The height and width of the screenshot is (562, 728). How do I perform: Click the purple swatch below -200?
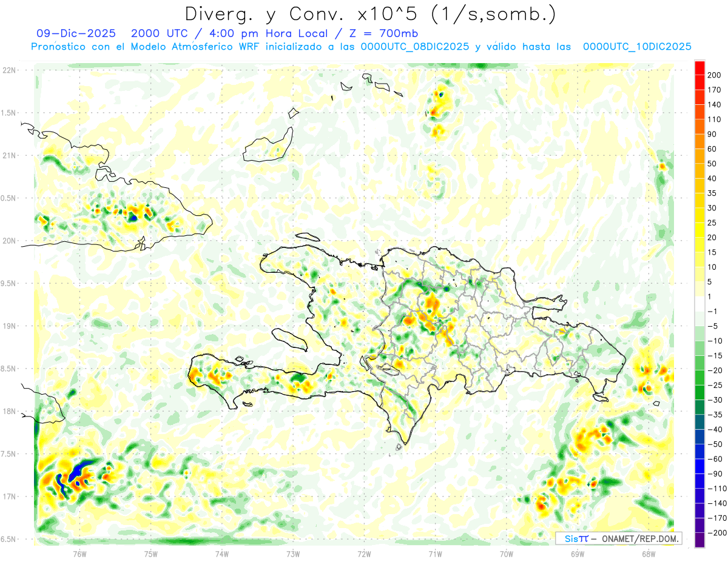click(x=699, y=540)
